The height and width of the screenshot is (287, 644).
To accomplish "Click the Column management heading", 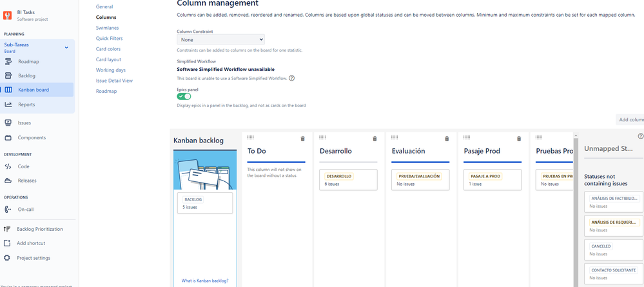I will point(218,3).
